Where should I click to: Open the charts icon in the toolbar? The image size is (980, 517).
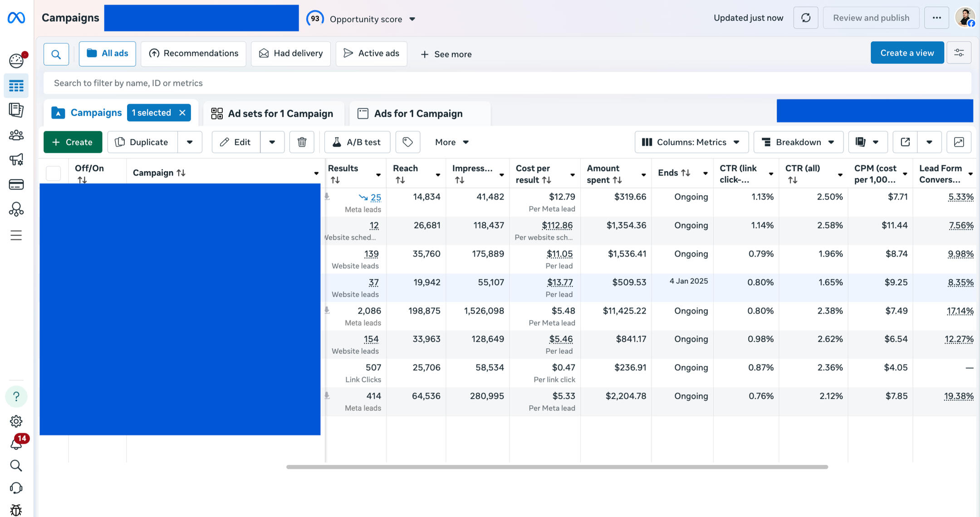959,142
